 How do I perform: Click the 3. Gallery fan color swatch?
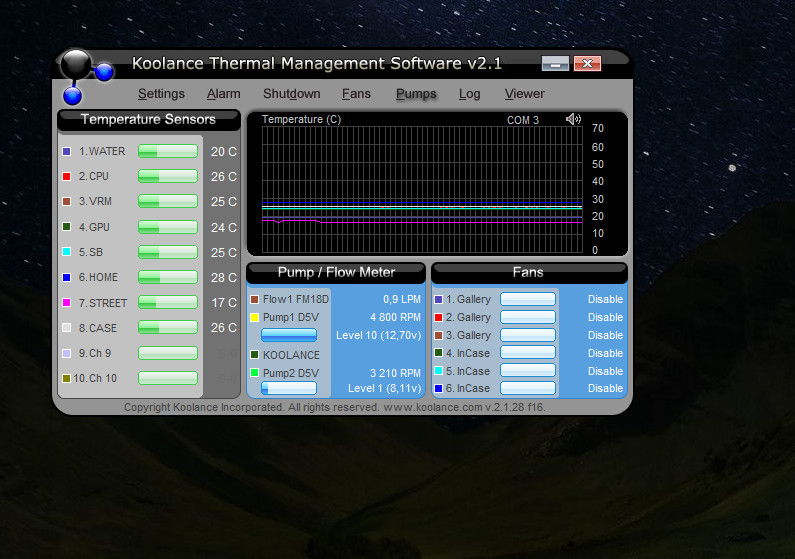(439, 335)
